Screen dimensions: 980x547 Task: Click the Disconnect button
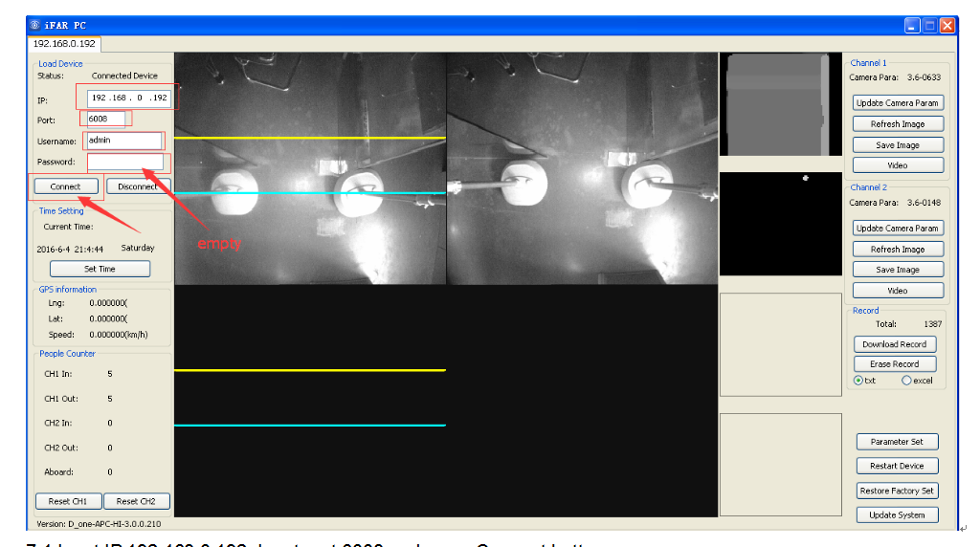pos(138,186)
